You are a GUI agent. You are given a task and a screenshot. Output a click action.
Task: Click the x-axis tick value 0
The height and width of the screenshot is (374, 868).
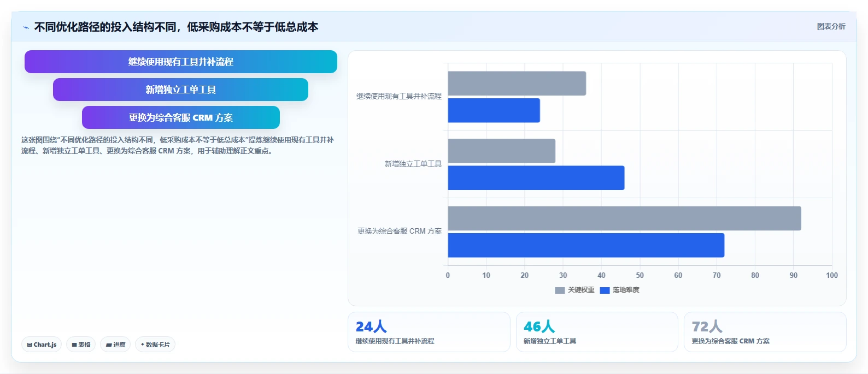pyautogui.click(x=448, y=275)
